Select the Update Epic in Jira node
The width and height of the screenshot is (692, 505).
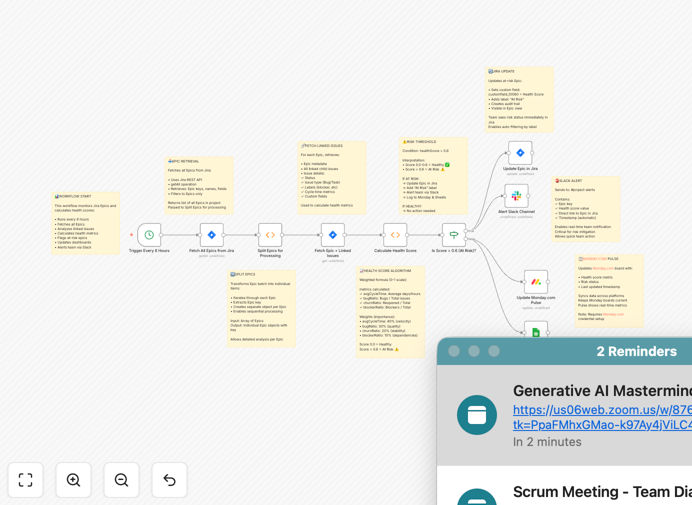point(520,153)
